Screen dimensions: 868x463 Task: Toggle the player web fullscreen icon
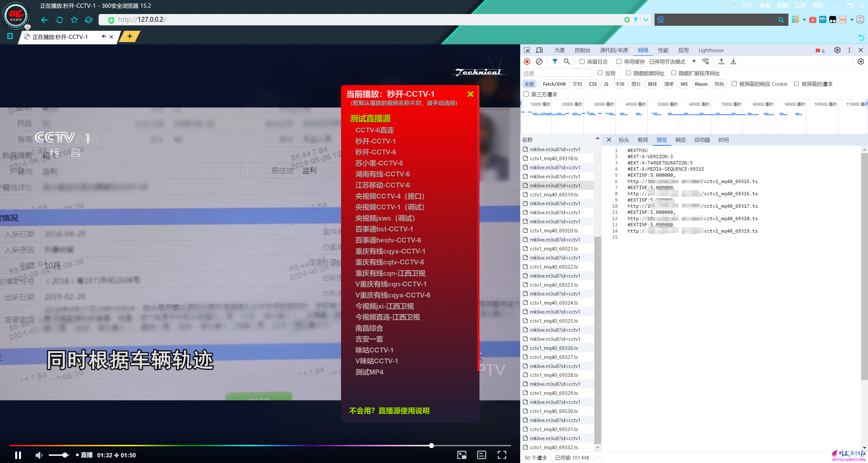tap(481, 455)
